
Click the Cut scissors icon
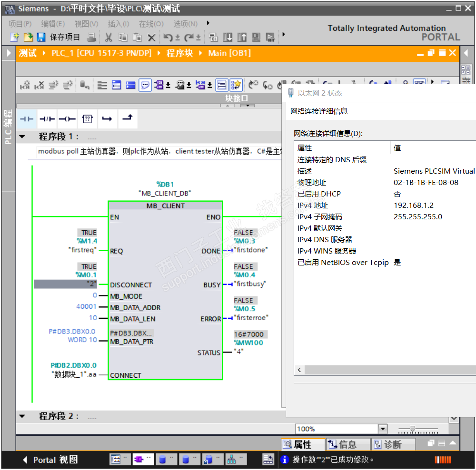click(x=109, y=37)
